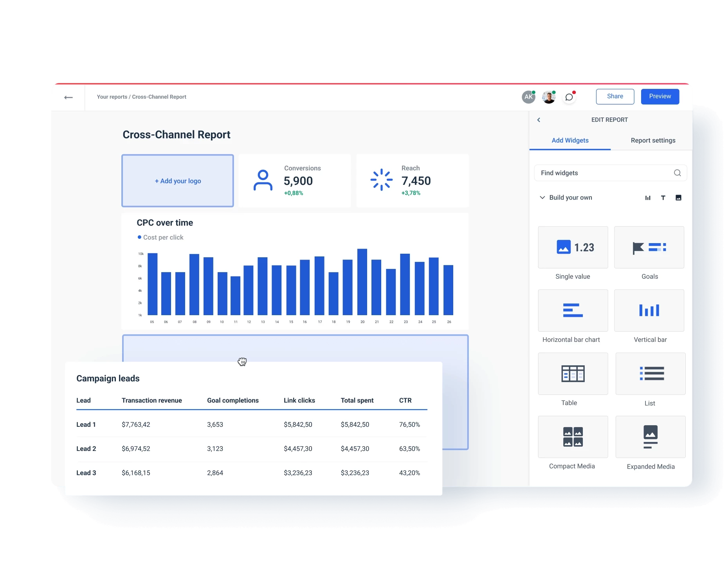
Task: Open the Add Widgets tab
Action: click(x=570, y=141)
